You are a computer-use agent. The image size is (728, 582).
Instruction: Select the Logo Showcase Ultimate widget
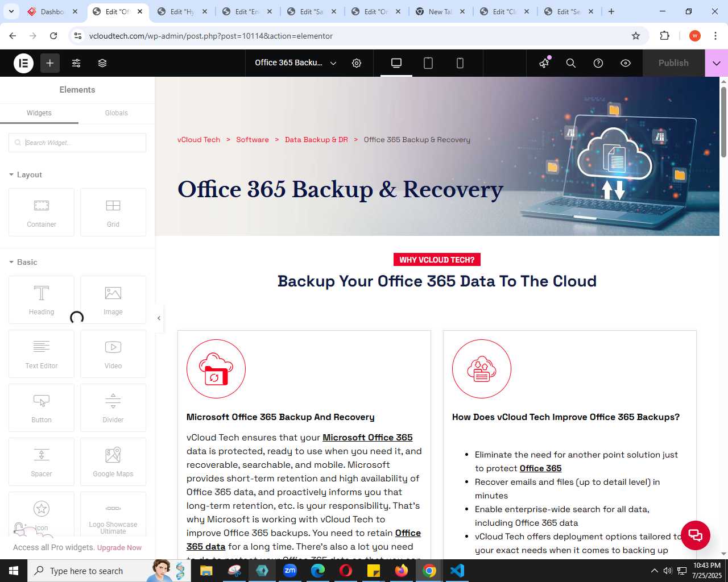click(113, 514)
